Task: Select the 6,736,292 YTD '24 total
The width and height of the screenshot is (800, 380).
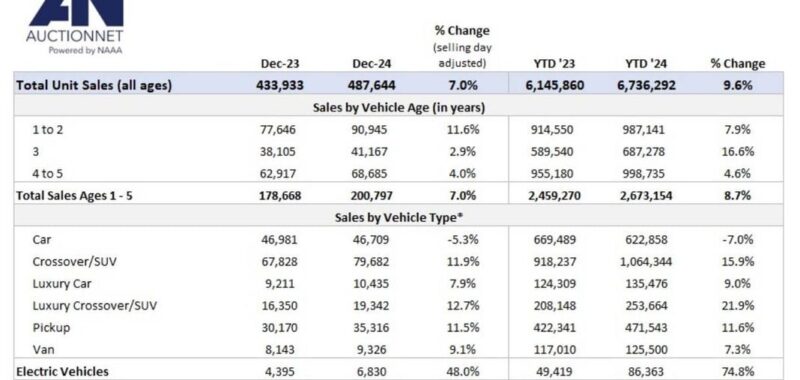Action: 646,85
